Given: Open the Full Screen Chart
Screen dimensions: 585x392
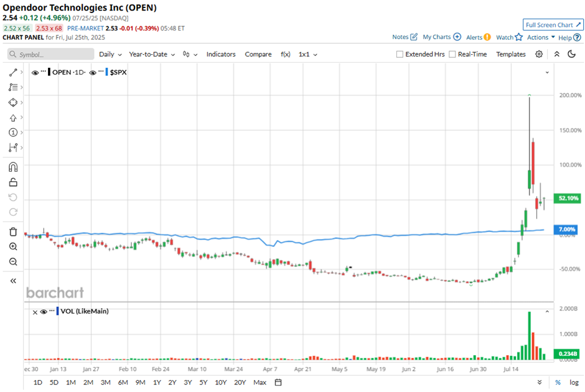Looking at the screenshot, I should tap(553, 25).
